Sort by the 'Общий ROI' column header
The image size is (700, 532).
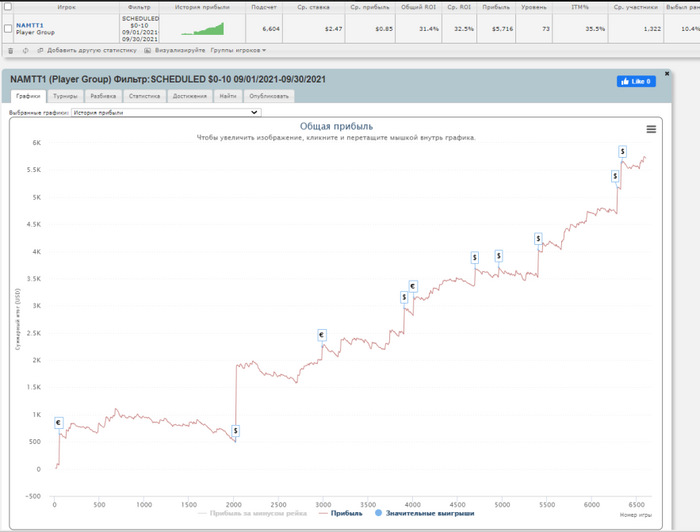[x=418, y=7]
